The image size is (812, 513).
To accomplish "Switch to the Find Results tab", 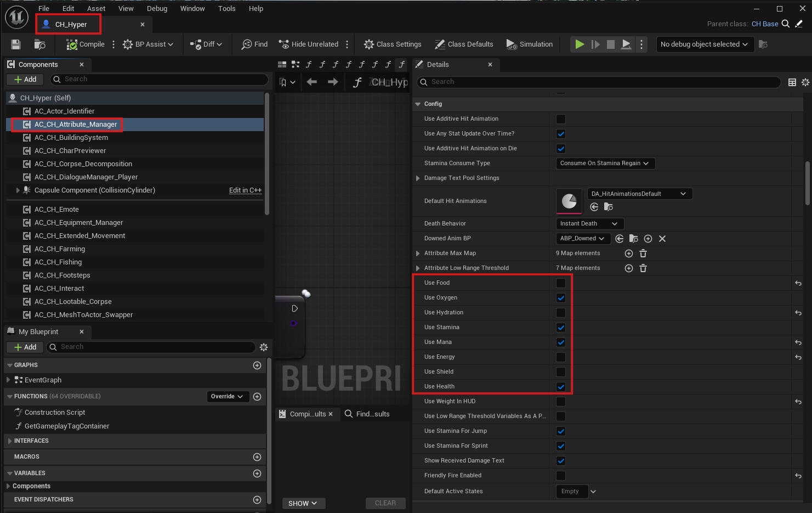I will tap(367, 414).
